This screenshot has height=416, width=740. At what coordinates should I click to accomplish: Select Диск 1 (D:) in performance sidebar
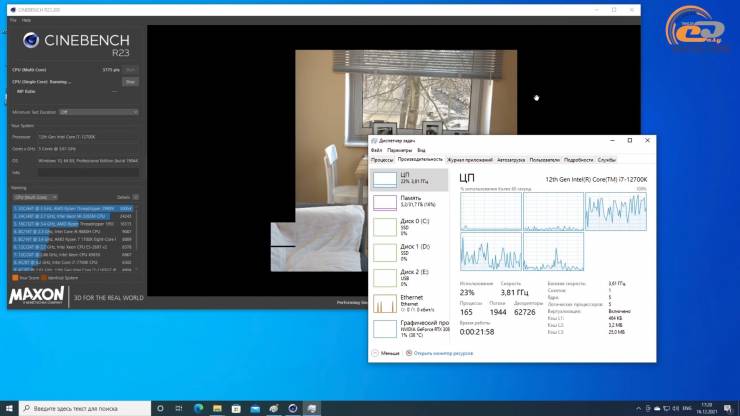pyautogui.click(x=409, y=253)
